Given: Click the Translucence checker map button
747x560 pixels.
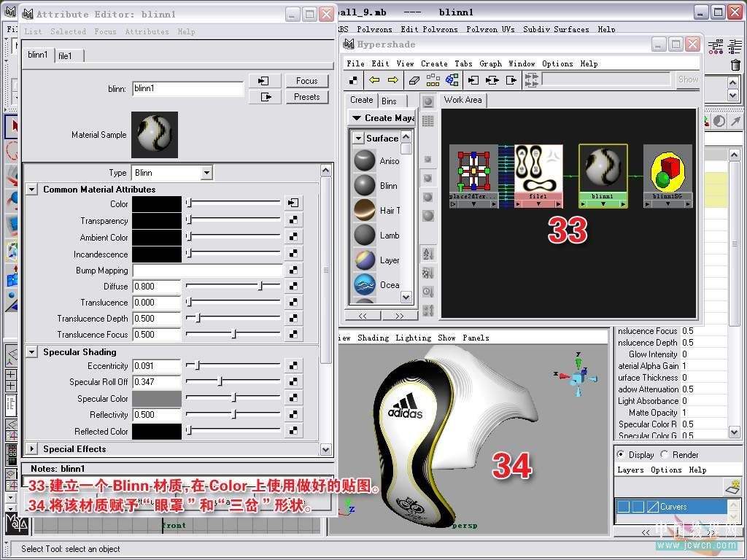Looking at the screenshot, I should click(293, 303).
